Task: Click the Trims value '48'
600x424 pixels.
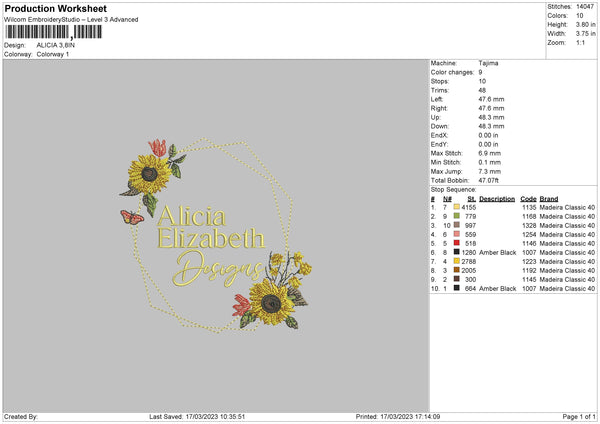Action: [482, 90]
